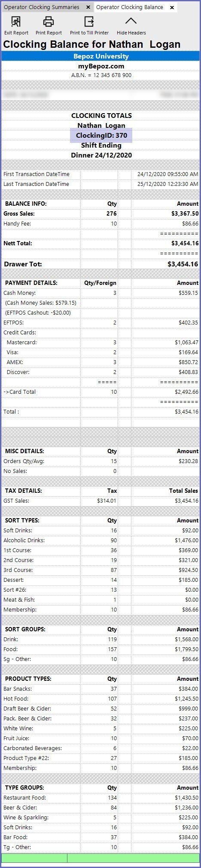Close the Operator Clocking Summaries tab
Viewport: 201px width, 868px height.
tap(88, 7)
